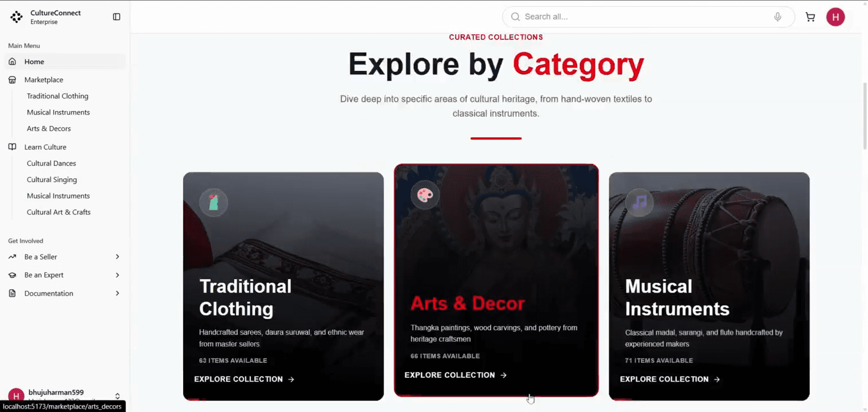
Task: Click the Learn Culture book icon
Action: coord(12,147)
